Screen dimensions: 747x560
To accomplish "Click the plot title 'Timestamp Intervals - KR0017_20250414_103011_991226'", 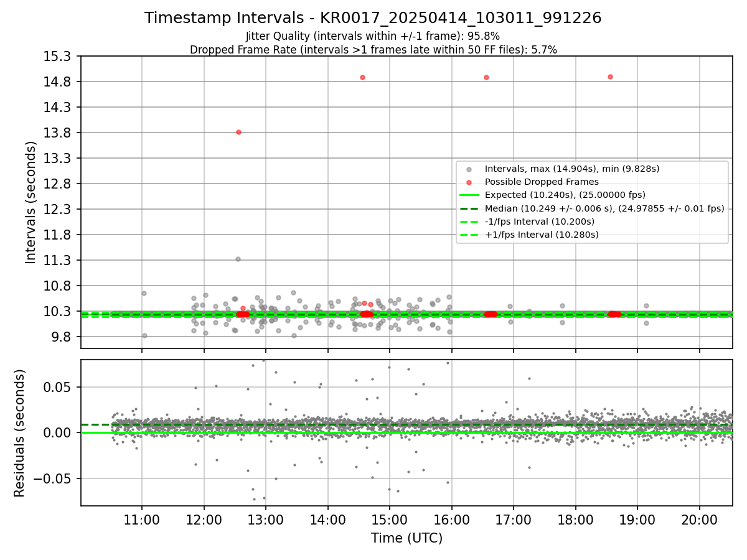I will (x=373, y=18).
